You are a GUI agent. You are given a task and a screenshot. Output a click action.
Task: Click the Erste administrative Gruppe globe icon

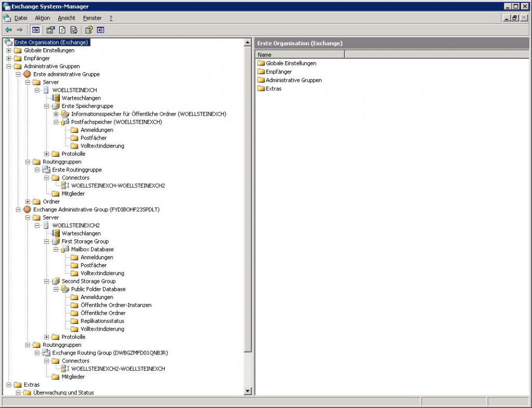[27, 74]
